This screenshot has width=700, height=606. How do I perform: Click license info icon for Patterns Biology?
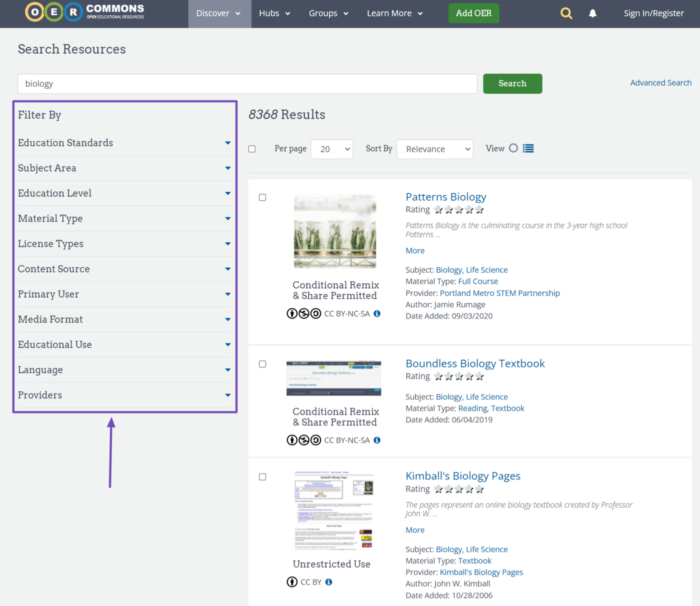377,313
